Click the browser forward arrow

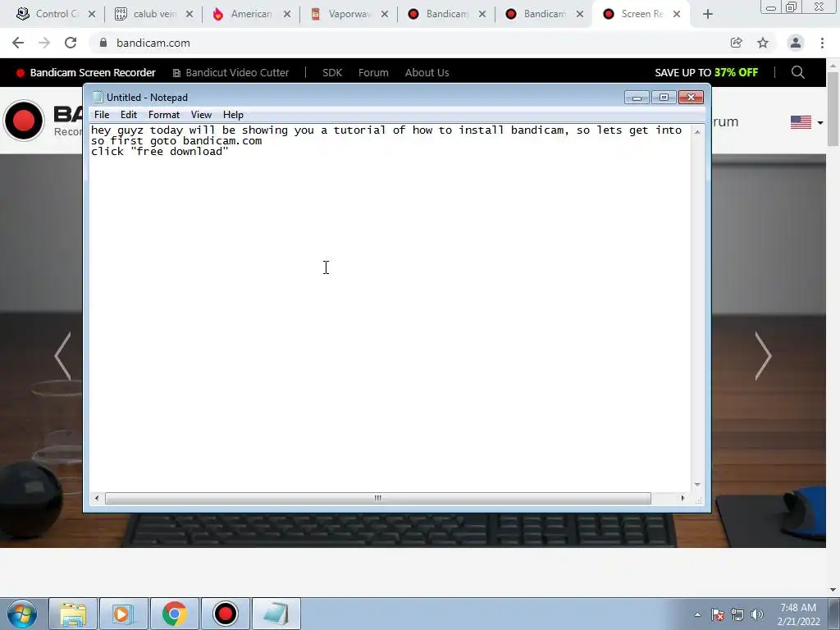pos(44,43)
